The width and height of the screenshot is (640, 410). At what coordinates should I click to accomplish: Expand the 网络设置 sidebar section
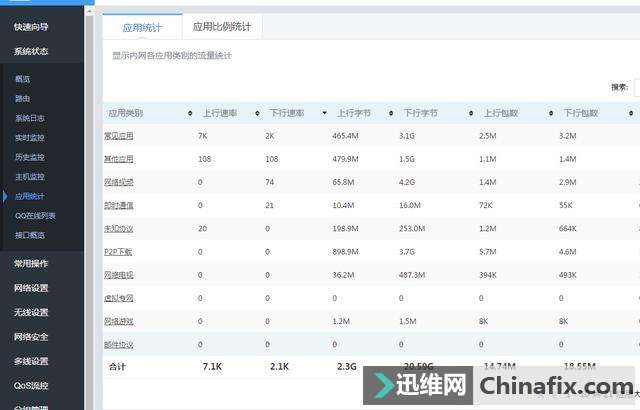tap(31, 288)
